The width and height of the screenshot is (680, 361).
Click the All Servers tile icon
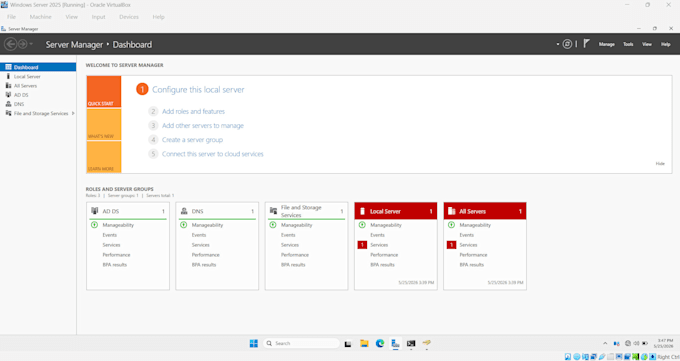(451, 211)
